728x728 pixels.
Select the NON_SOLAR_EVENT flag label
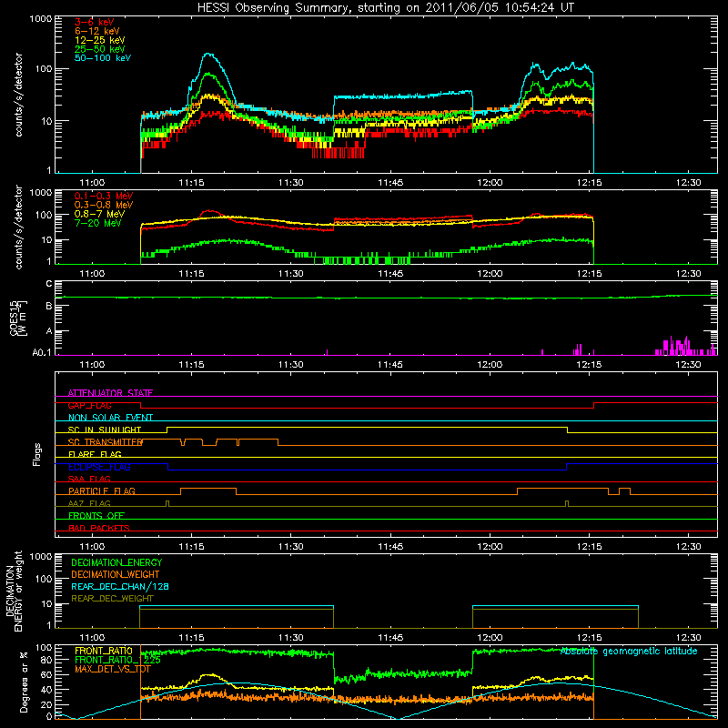(110, 418)
